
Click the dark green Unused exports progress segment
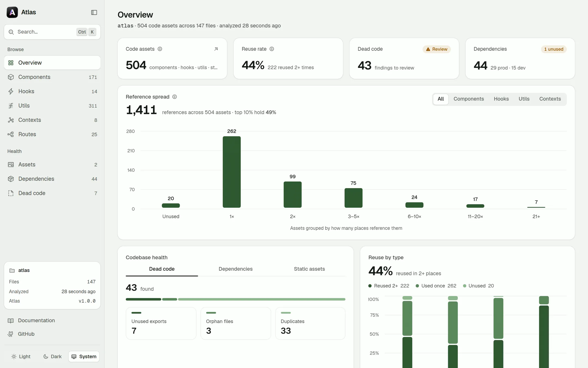(x=143, y=299)
